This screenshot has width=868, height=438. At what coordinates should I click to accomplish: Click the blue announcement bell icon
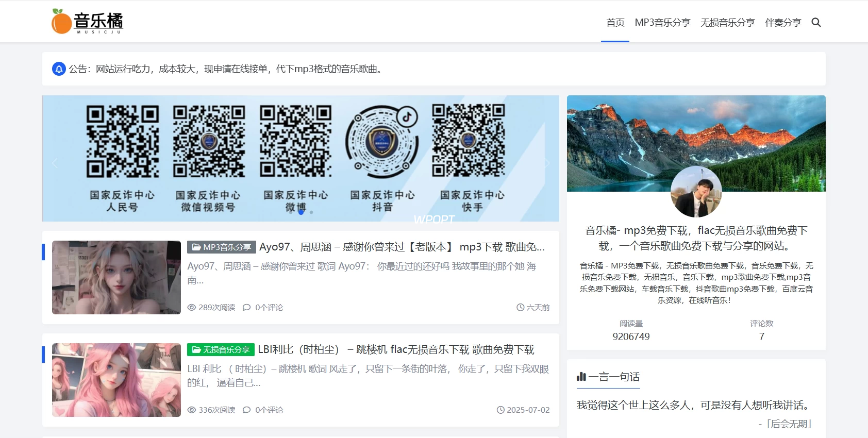pos(59,69)
